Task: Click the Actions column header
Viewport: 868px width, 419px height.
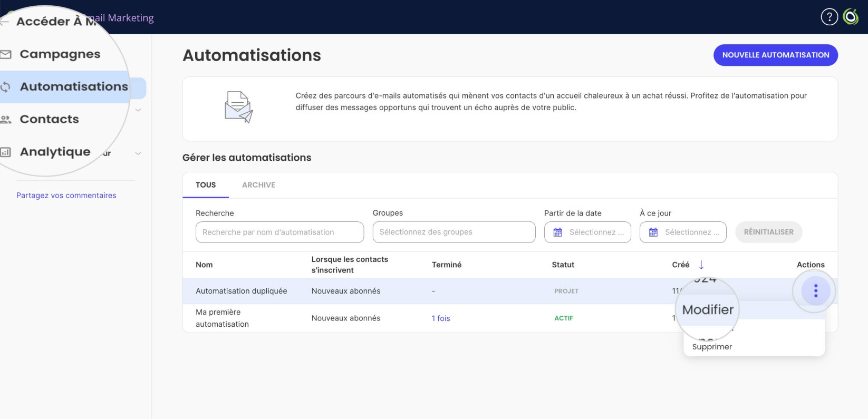Action: tap(811, 265)
